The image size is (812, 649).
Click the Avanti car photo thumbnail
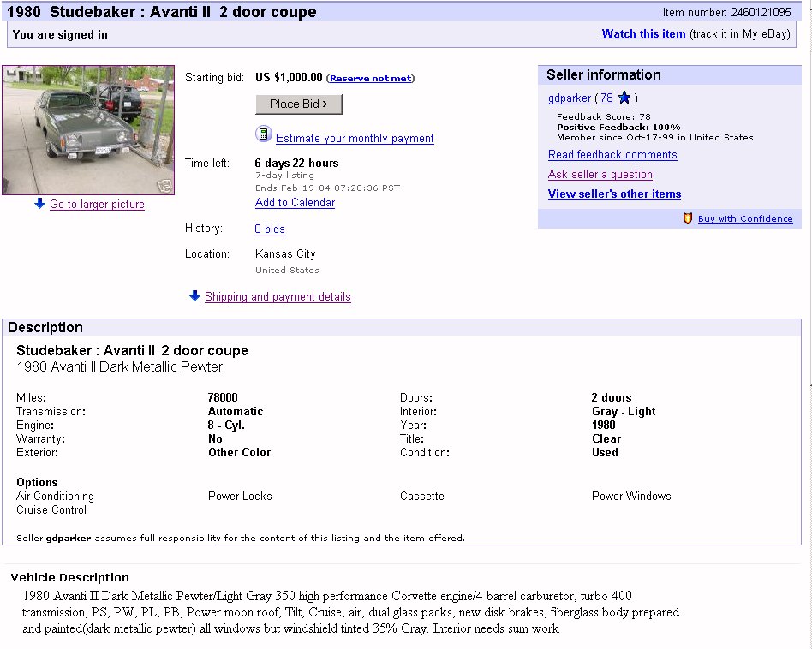(88, 130)
